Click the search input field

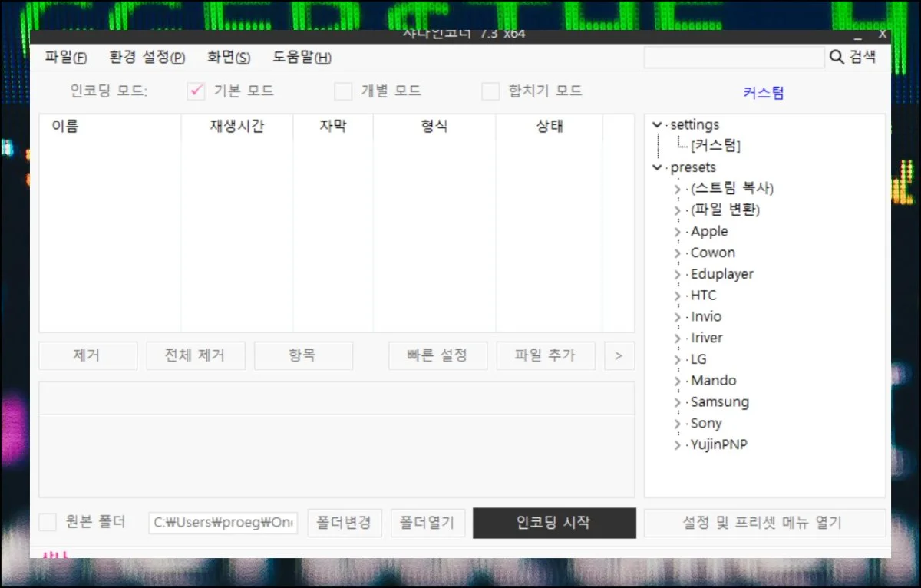point(734,58)
